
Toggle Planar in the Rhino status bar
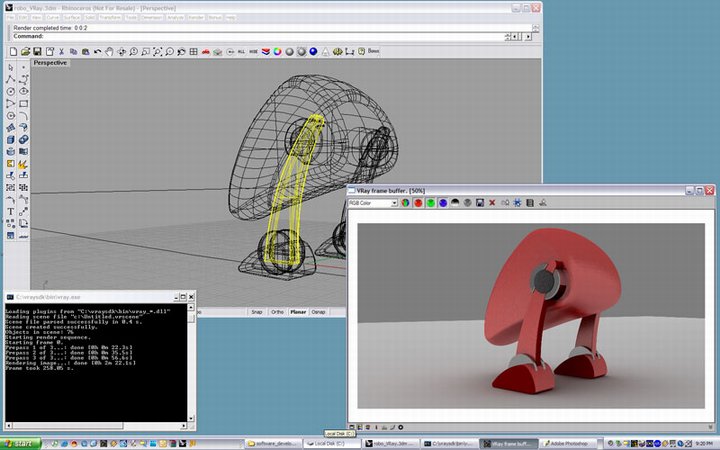pyautogui.click(x=298, y=312)
